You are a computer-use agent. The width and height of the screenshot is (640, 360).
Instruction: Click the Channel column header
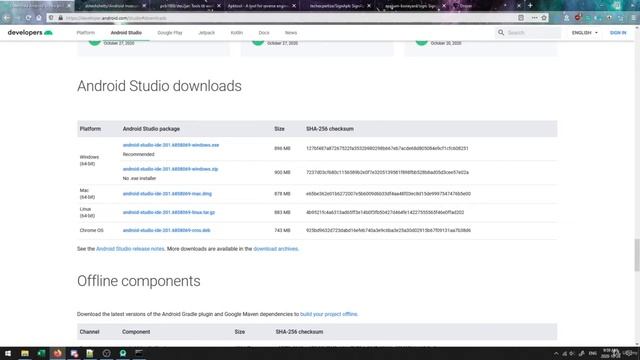click(89, 332)
